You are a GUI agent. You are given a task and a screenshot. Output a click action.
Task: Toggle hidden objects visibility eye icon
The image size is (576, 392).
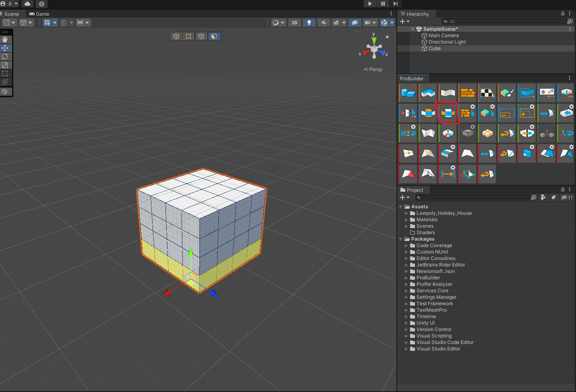pyautogui.click(x=354, y=23)
